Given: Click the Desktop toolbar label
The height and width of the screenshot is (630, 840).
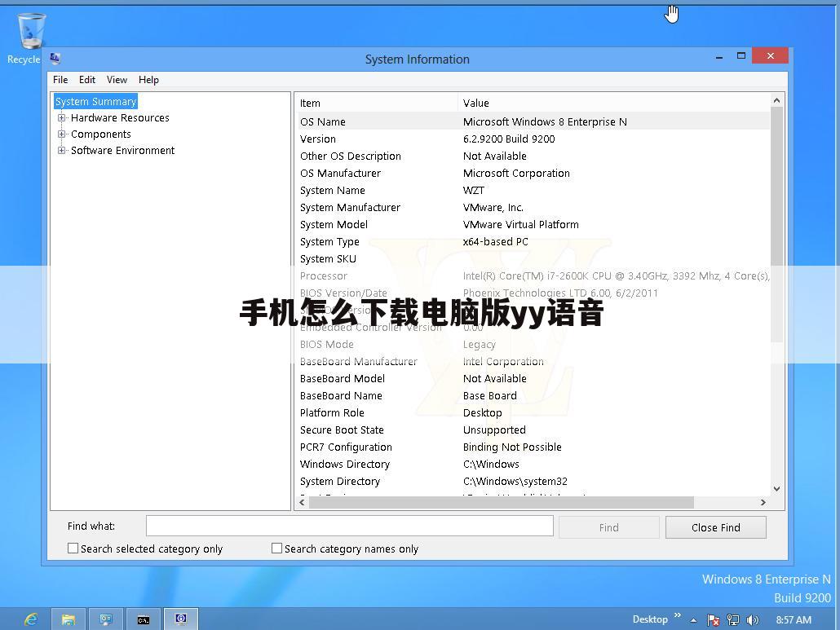Looking at the screenshot, I should click(650, 619).
